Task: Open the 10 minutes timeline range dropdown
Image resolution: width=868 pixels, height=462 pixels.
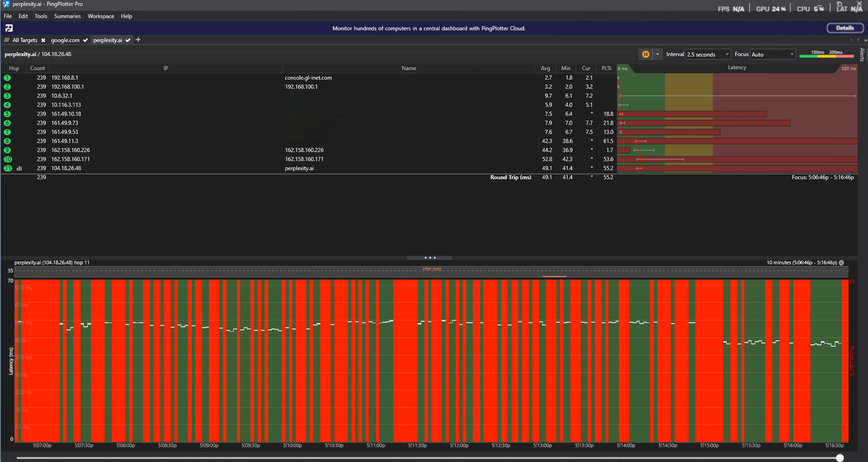Action: click(x=841, y=262)
